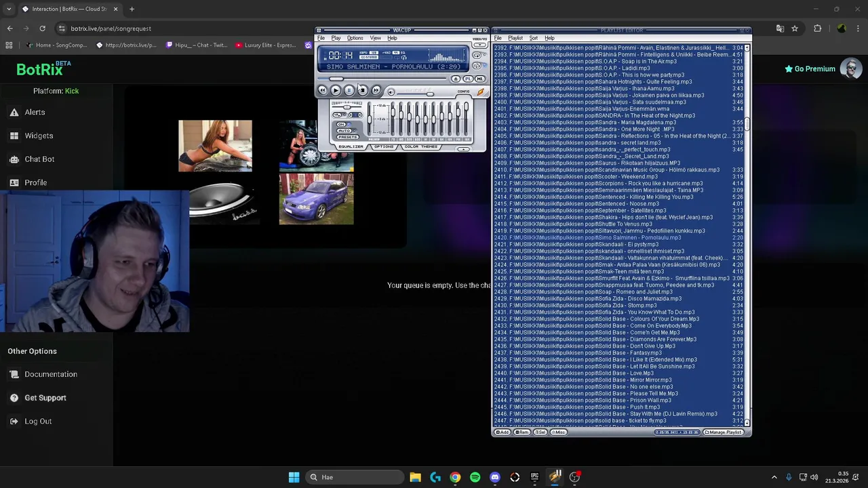Open the Options menu in WACUP
The height and width of the screenshot is (488, 868).
355,38
